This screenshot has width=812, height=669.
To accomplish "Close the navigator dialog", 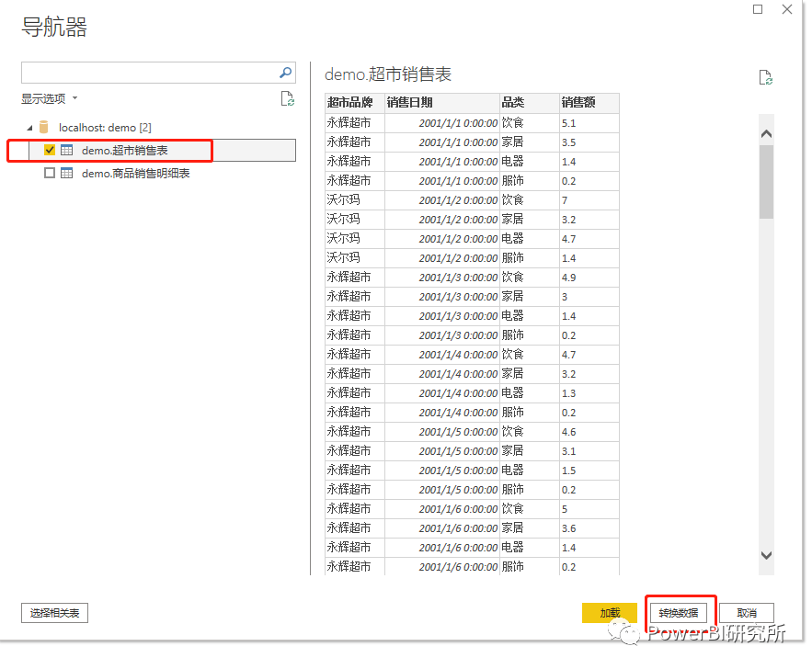I will coord(787,9).
